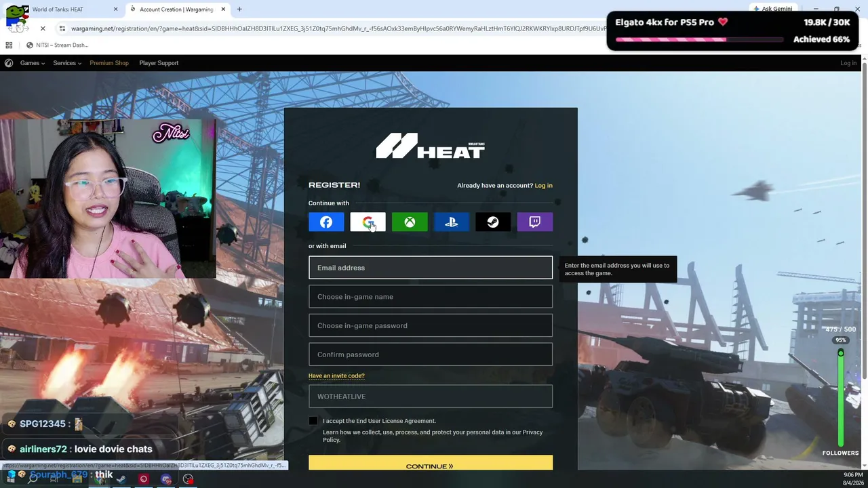The height and width of the screenshot is (488, 868).
Task: Continue registration with Google
Action: tap(368, 222)
